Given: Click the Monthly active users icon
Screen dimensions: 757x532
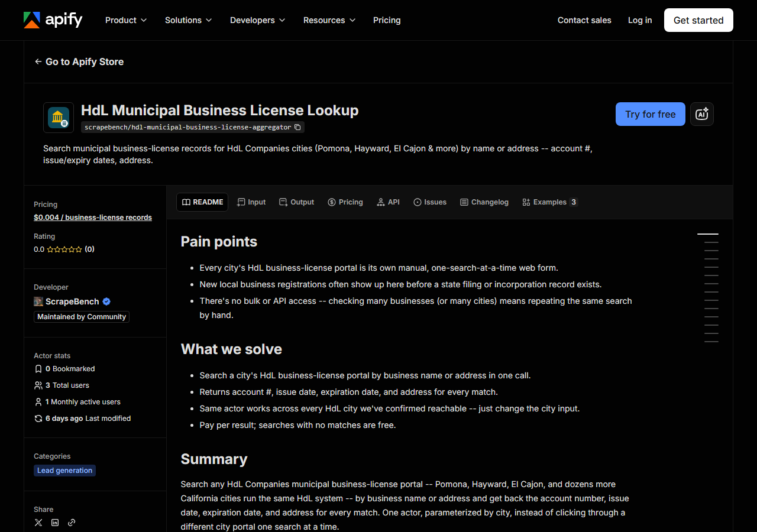Looking at the screenshot, I should (x=38, y=402).
